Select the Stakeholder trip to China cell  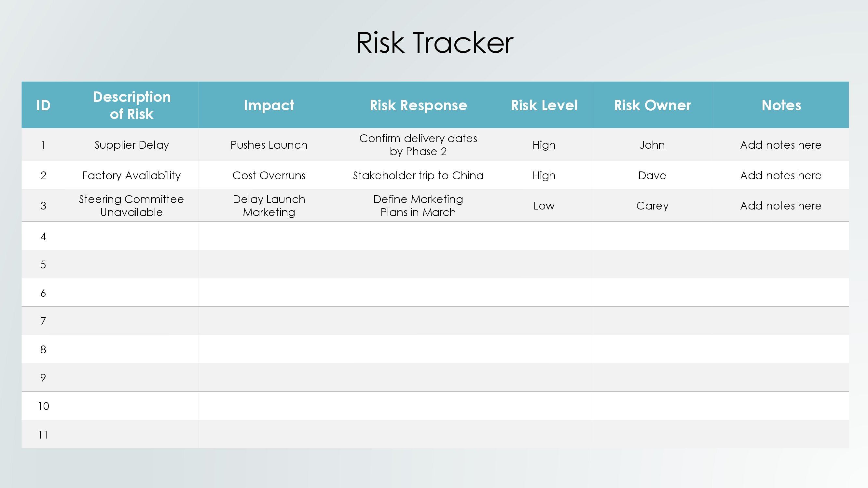tap(418, 175)
